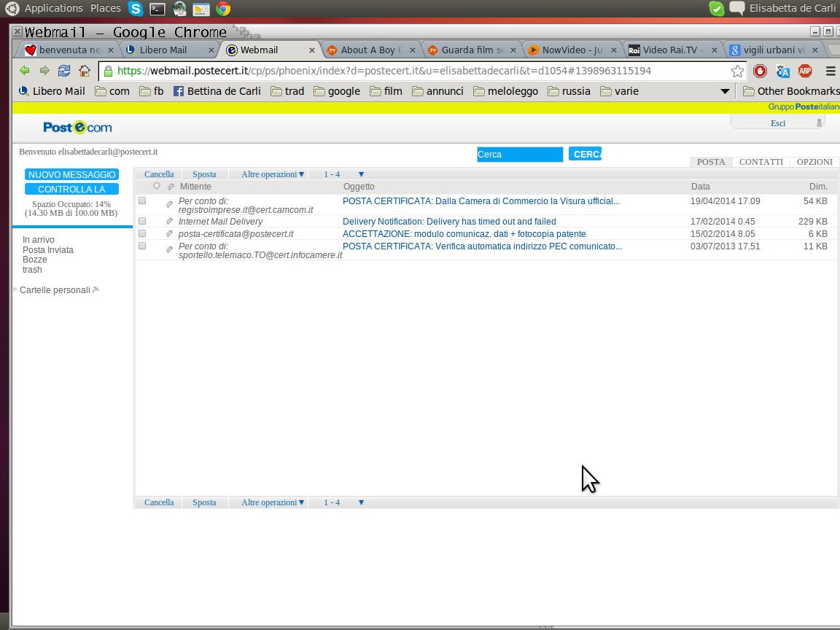Open the bookmarks overflow arrow
The height and width of the screenshot is (630, 840).
[x=724, y=91]
